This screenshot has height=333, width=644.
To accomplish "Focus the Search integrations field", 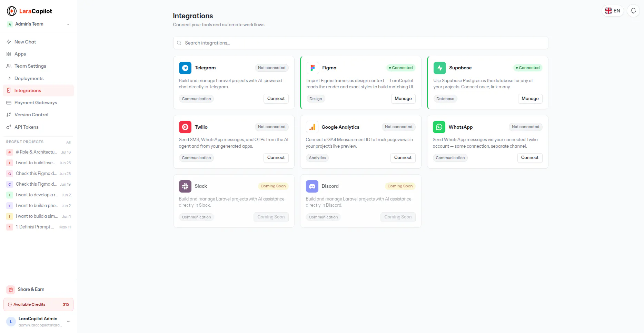I will pyautogui.click(x=360, y=43).
